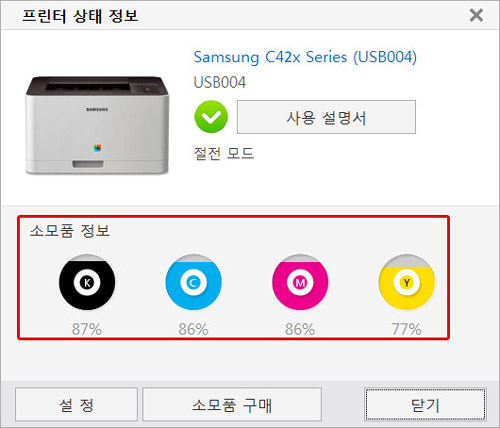500x428 pixels.
Task: Click the 소모품 정보 section heading
Action: 70,231
